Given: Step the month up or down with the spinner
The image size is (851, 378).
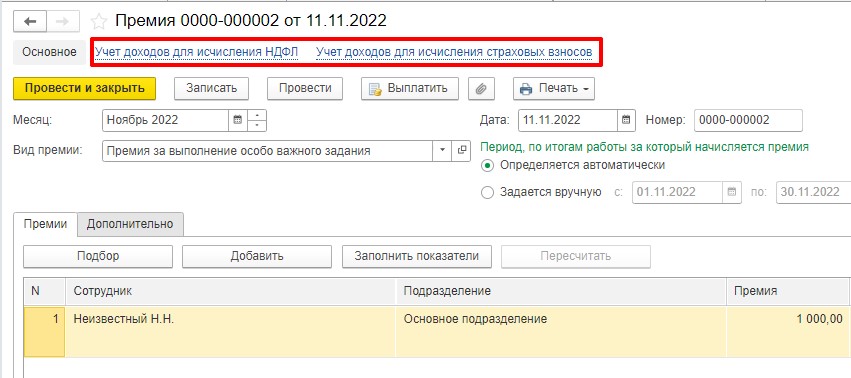Looking at the screenshot, I should click(x=257, y=121).
